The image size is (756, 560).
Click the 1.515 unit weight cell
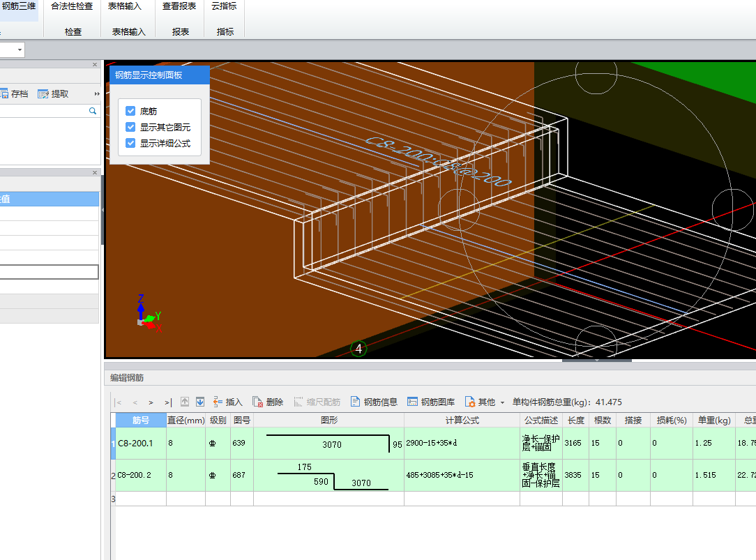714,475
